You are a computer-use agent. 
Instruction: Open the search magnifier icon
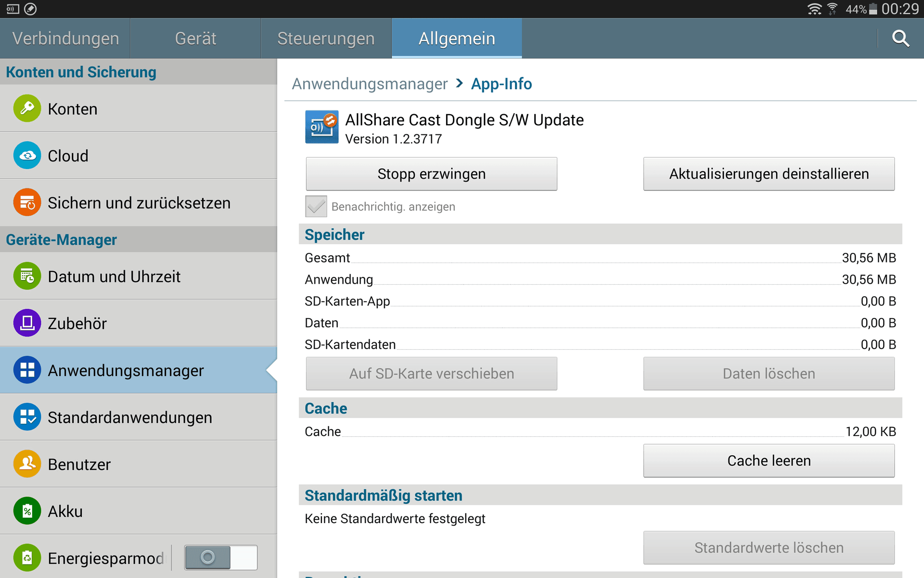pos(900,38)
